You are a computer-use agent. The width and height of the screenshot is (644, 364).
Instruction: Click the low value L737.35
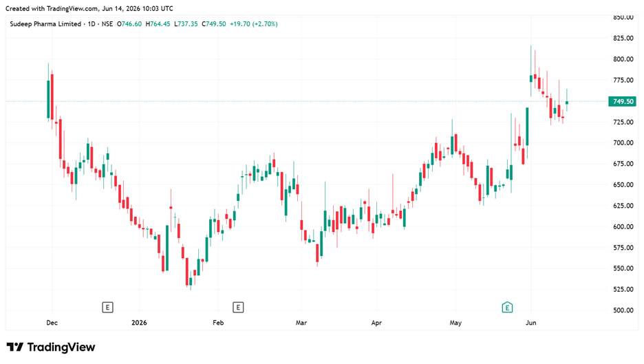click(x=186, y=24)
